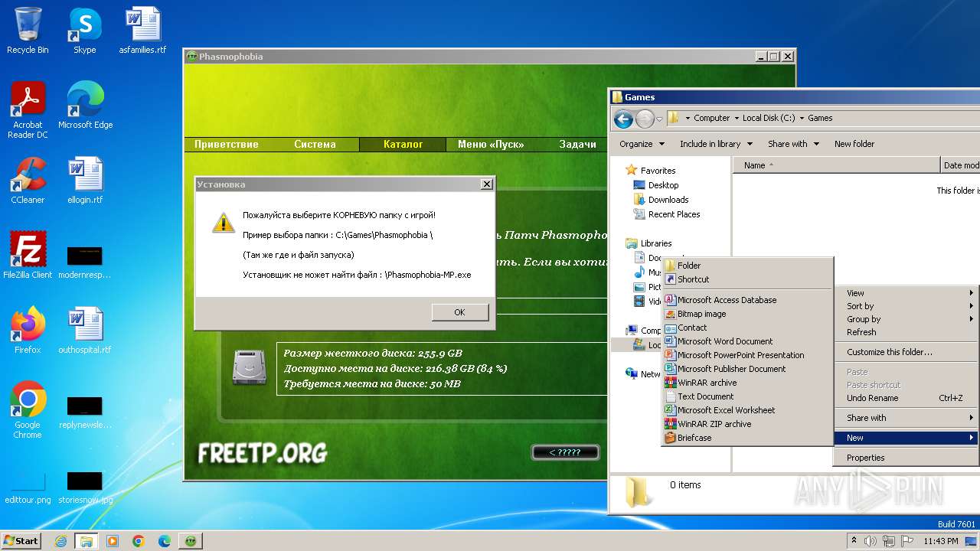Open the CCleaner desktop shortcut
Image resolution: width=980 pixels, height=551 pixels.
pos(28,181)
